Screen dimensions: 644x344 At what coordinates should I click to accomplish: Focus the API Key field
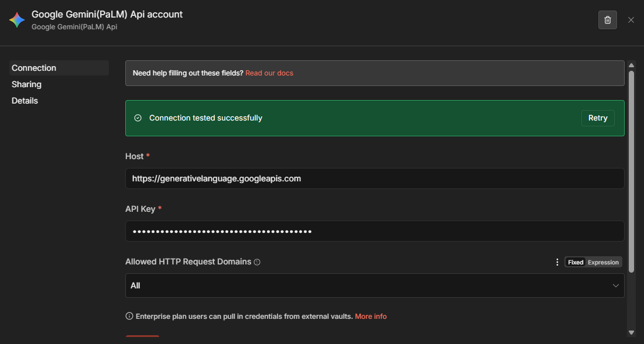point(375,231)
